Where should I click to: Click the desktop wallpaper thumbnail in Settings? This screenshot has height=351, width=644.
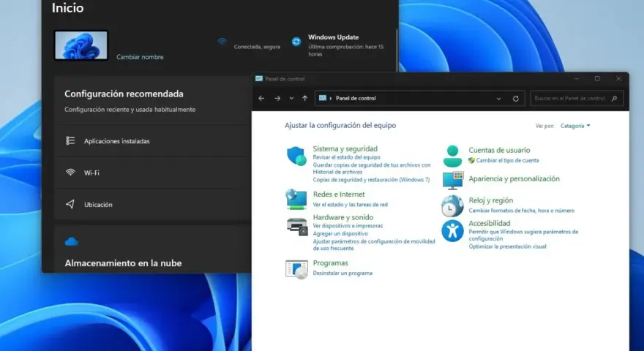tap(81, 45)
